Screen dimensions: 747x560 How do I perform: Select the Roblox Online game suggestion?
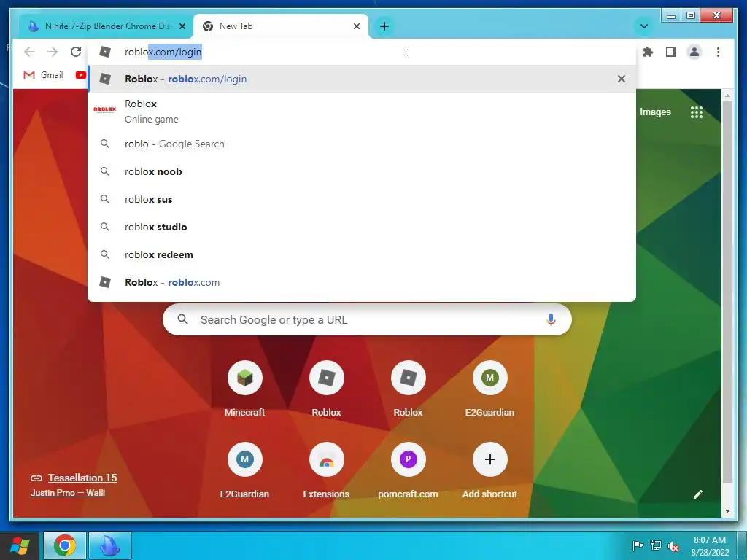coord(362,111)
